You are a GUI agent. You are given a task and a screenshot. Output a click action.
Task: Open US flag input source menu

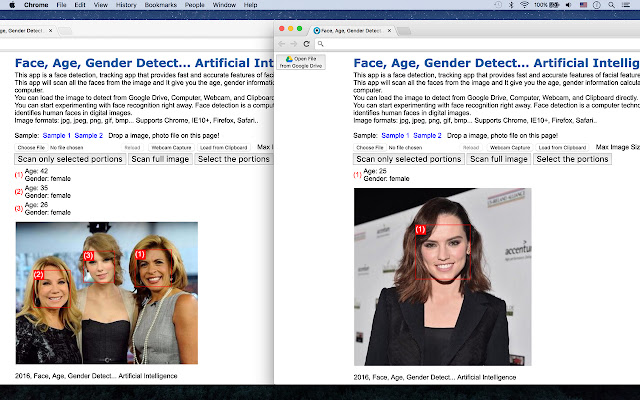(x=583, y=5)
